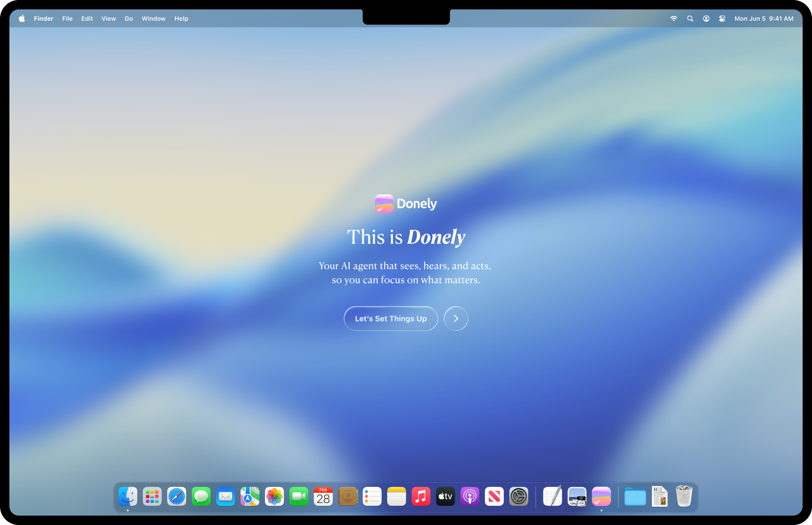
Task: Launch Music from the Dock
Action: [421, 496]
